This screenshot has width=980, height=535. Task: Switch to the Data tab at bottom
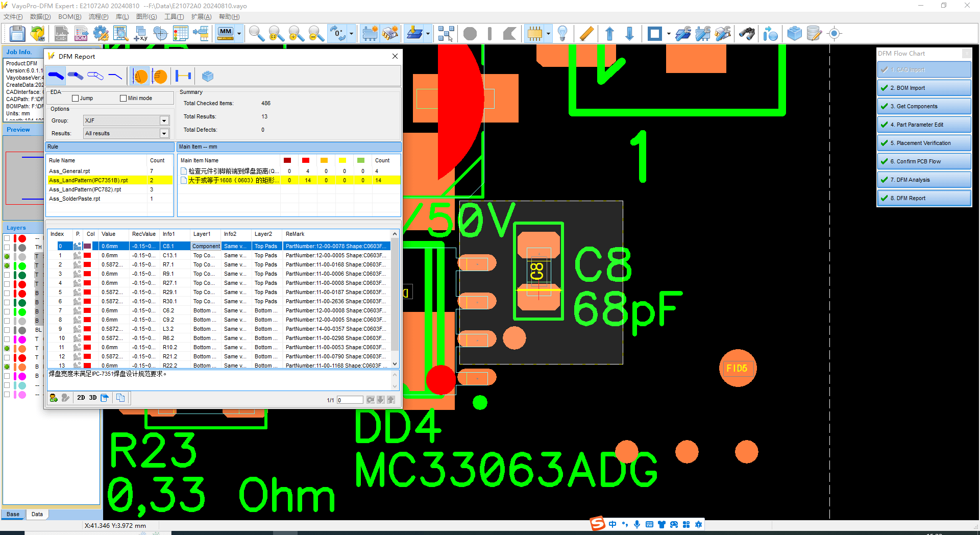pos(37,514)
